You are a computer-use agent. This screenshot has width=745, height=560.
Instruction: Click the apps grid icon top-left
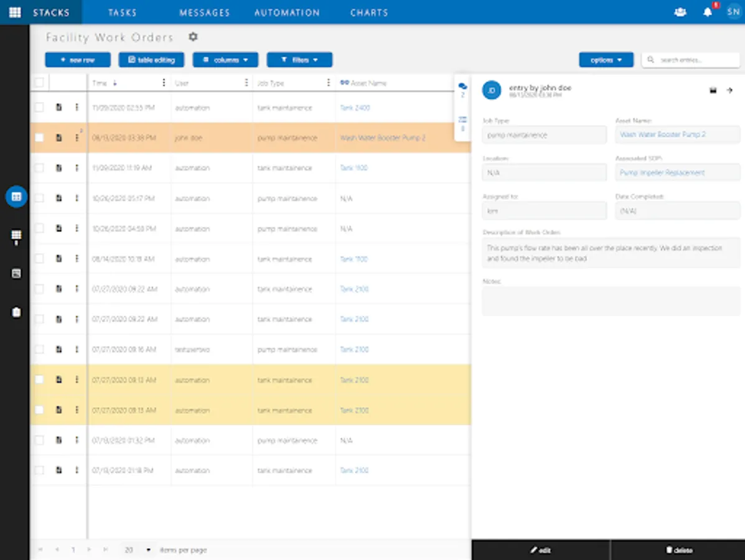click(x=15, y=12)
